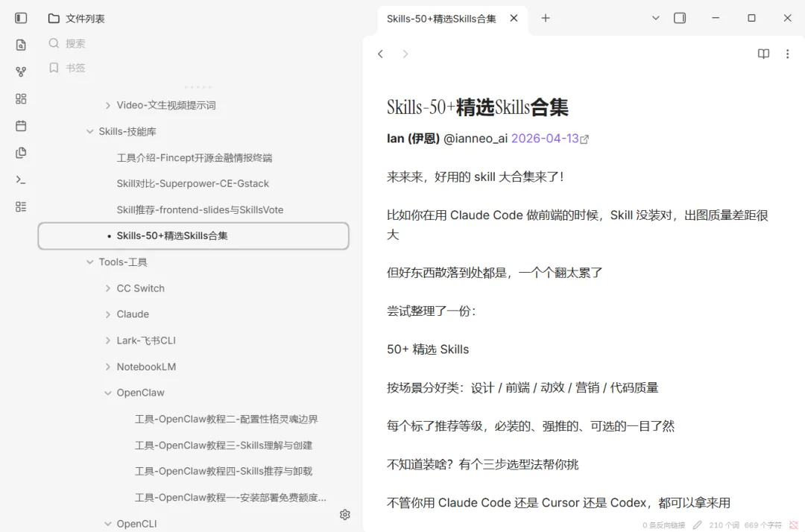
Task: Click the text 来来来，好用的 skill 大合集来了
Action: (475, 177)
